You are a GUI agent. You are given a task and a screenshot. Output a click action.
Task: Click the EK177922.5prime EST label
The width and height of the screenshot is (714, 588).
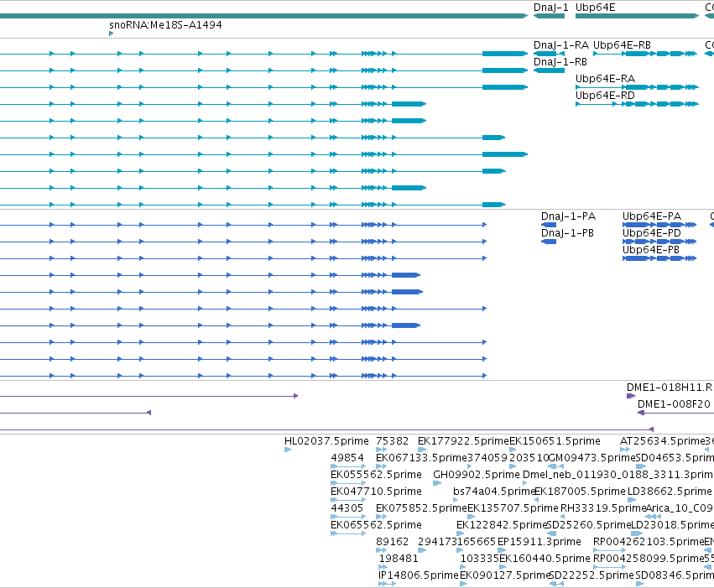click(463, 441)
